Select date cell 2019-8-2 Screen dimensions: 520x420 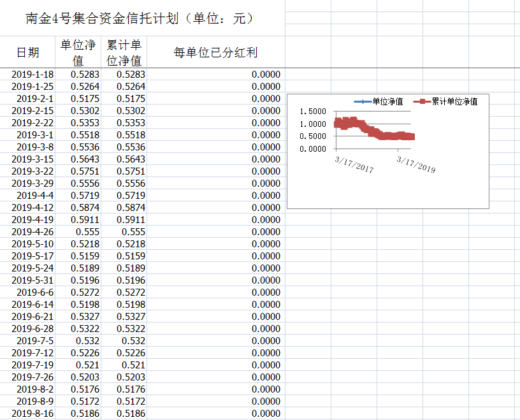(x=27, y=389)
